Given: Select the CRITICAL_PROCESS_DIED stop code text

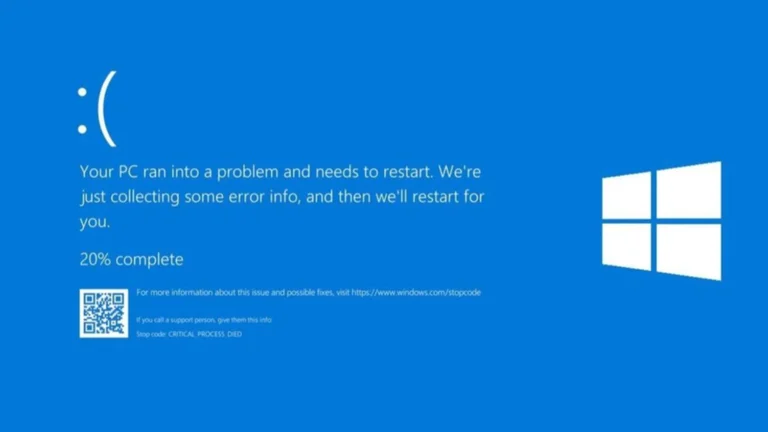Looking at the screenshot, I should pyautogui.click(x=205, y=334).
